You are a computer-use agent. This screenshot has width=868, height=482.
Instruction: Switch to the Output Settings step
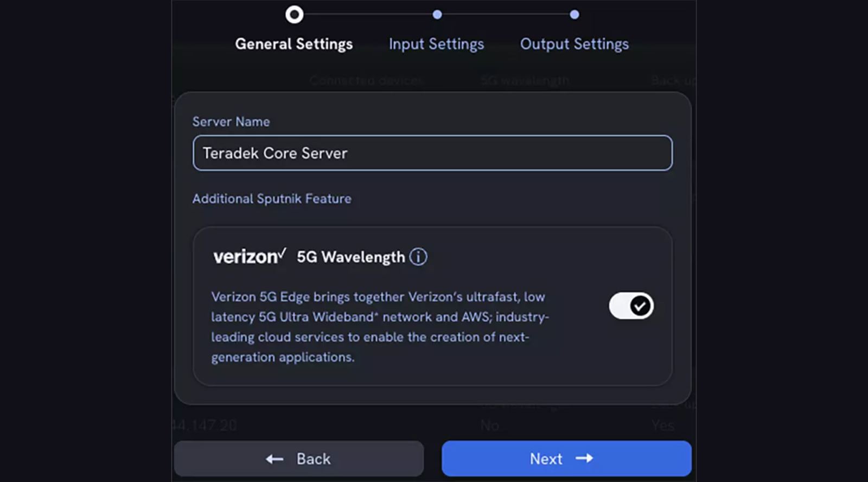coord(574,44)
